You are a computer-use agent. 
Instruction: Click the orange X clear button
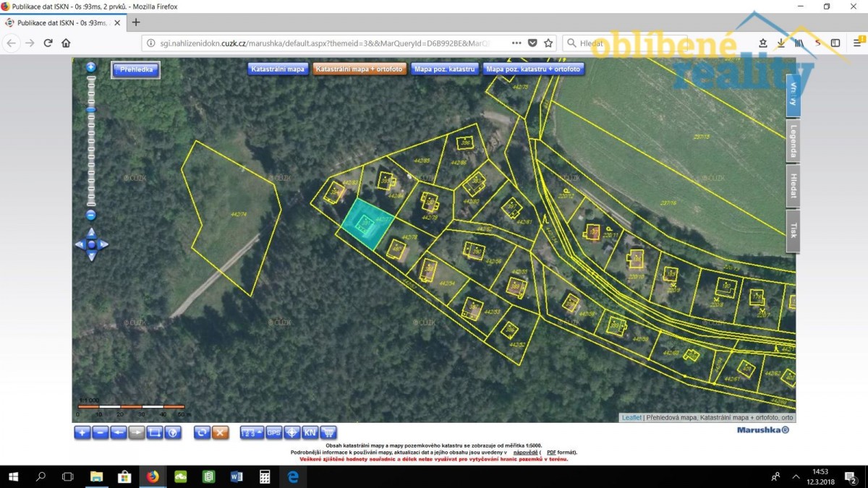(x=221, y=432)
